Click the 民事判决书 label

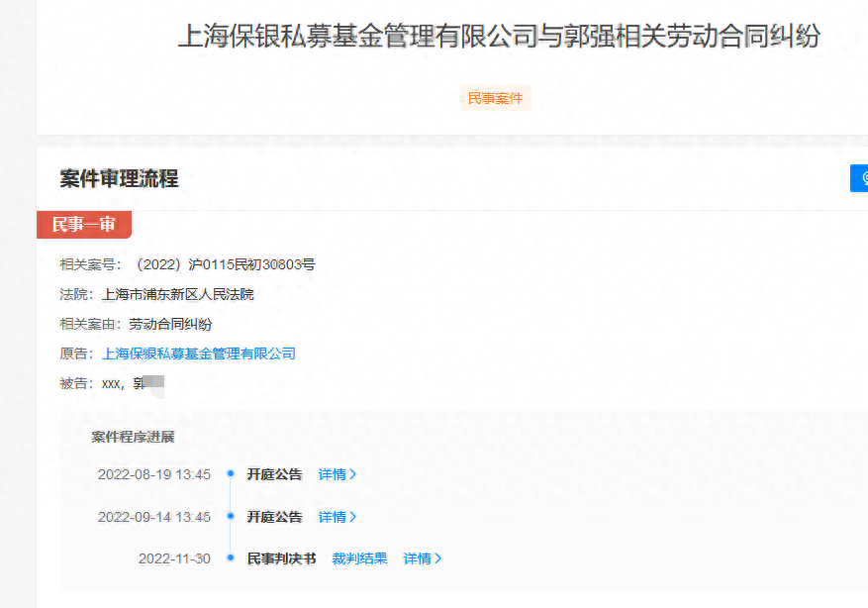click(281, 558)
